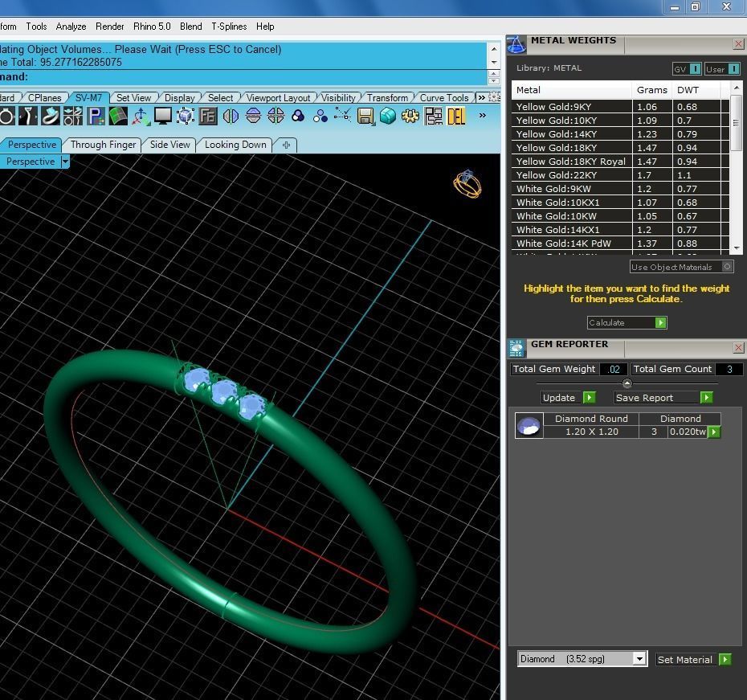Open the Analyze menu
The width and height of the screenshot is (747, 700).
[x=71, y=27]
